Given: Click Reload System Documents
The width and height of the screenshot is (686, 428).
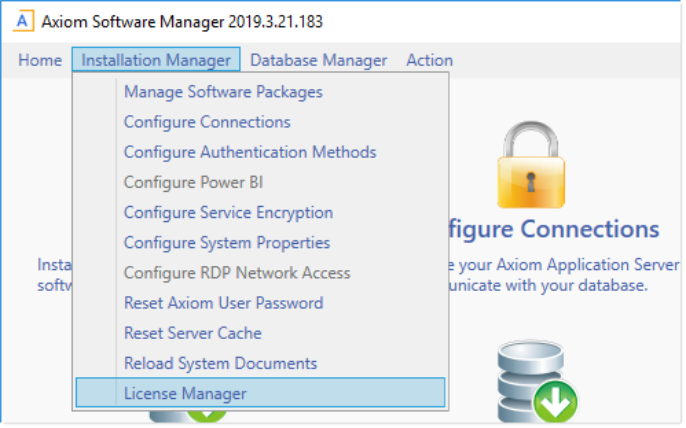Looking at the screenshot, I should [220, 363].
